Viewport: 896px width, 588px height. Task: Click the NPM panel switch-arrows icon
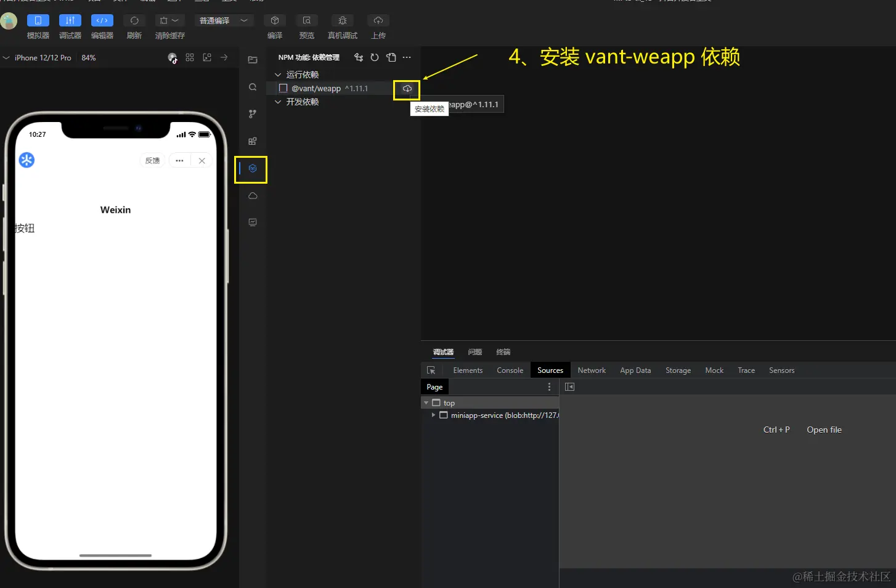coord(359,57)
